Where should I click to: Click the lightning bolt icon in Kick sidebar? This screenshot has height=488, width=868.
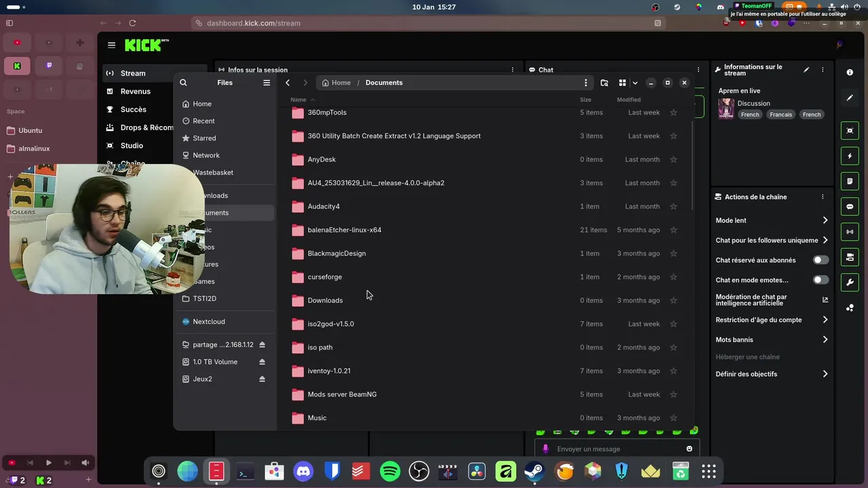coord(850,156)
